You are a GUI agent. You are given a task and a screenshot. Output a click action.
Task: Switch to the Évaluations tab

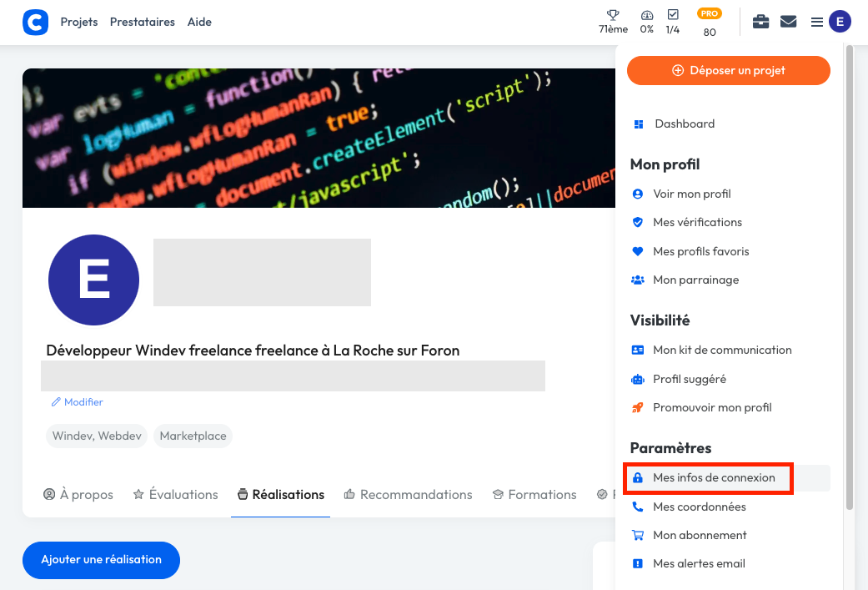(x=175, y=495)
